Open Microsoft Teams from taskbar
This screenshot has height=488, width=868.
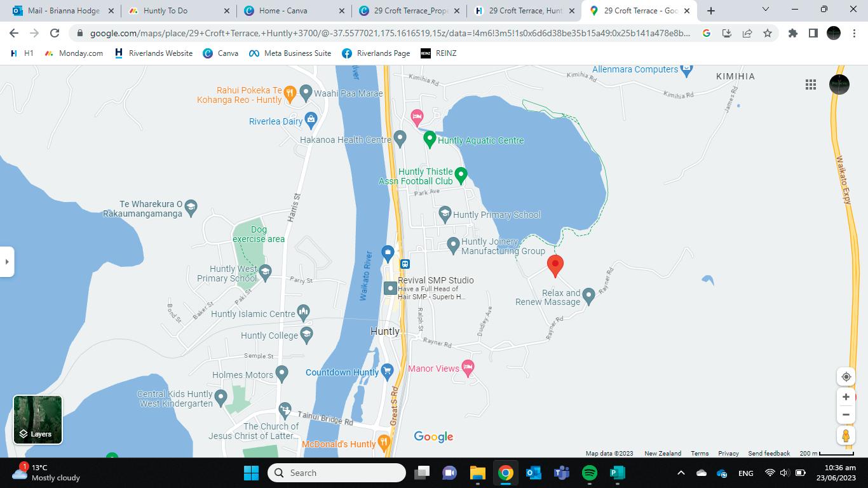click(562, 473)
